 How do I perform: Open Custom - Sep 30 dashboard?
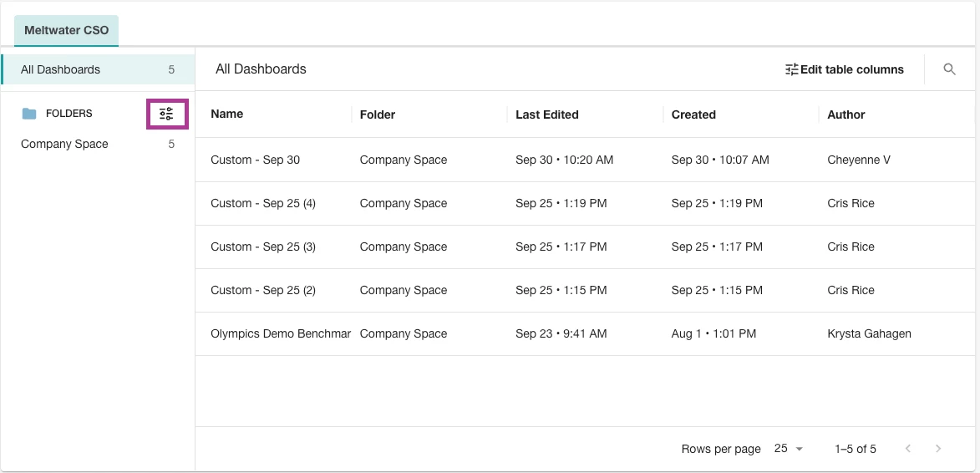pos(255,160)
